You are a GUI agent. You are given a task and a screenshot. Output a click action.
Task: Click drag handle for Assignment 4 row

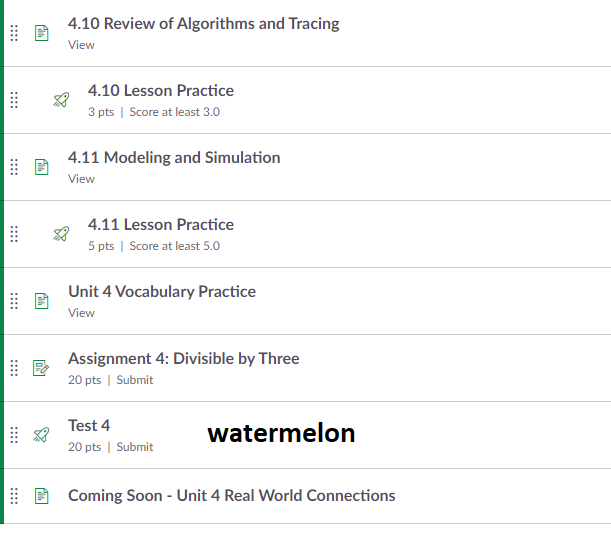pos(14,368)
